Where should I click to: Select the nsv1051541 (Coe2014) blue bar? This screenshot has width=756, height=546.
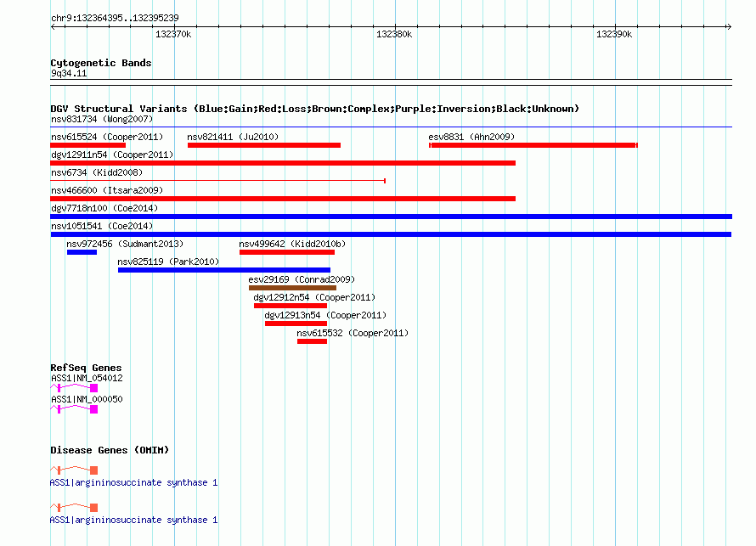click(x=391, y=234)
